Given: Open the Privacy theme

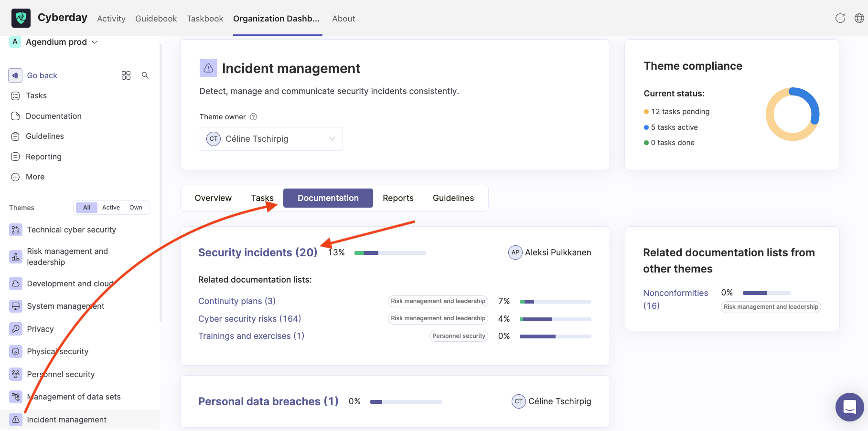Looking at the screenshot, I should click(41, 329).
